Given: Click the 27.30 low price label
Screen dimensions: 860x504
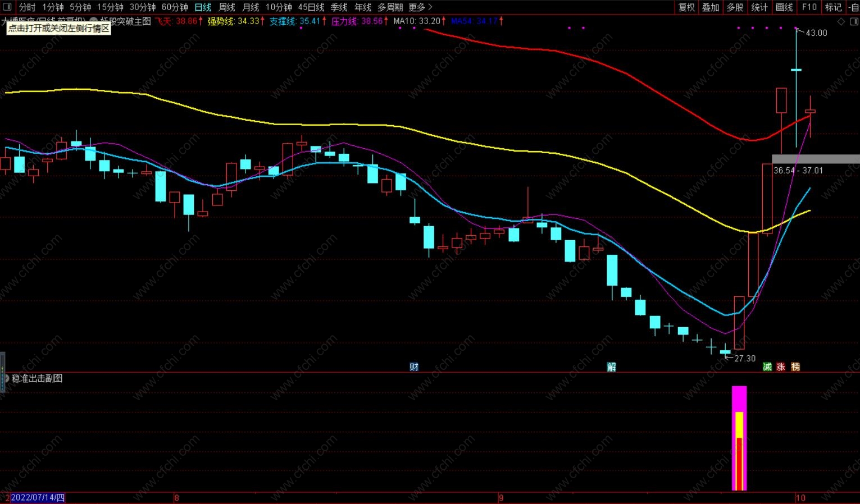Looking at the screenshot, I should [745, 358].
